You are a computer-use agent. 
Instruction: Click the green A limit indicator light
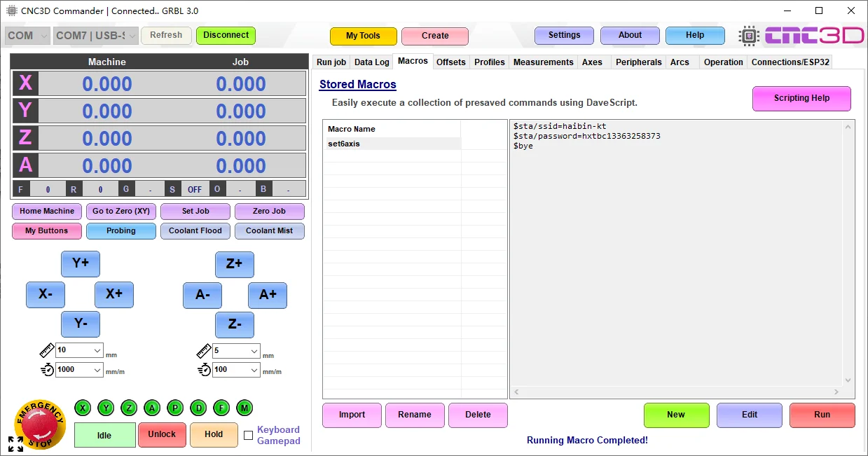152,408
